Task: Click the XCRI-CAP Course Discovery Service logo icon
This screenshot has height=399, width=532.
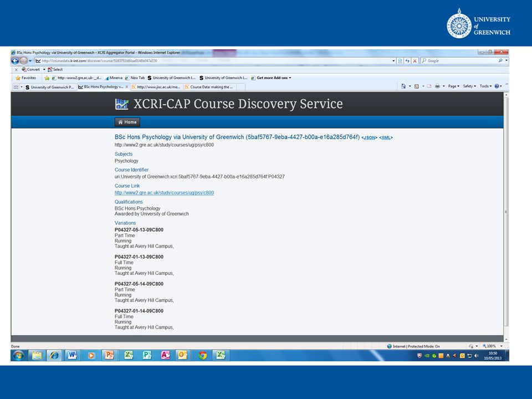Action: tap(122, 104)
